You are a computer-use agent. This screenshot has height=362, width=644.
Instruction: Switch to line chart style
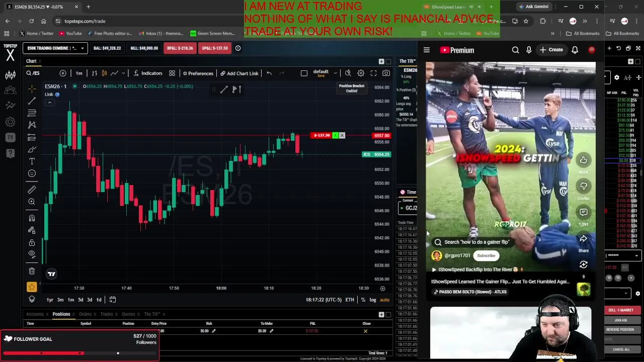coord(114,73)
